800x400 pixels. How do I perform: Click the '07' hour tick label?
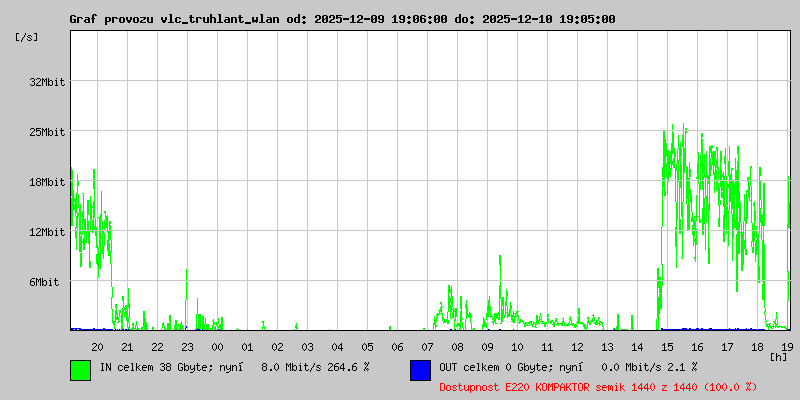(428, 347)
